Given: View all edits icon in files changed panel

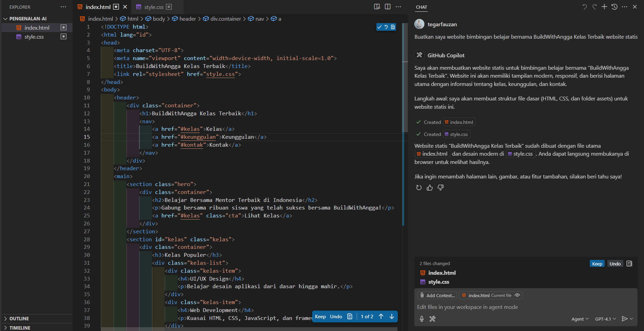Looking at the screenshot, I should tap(629, 264).
